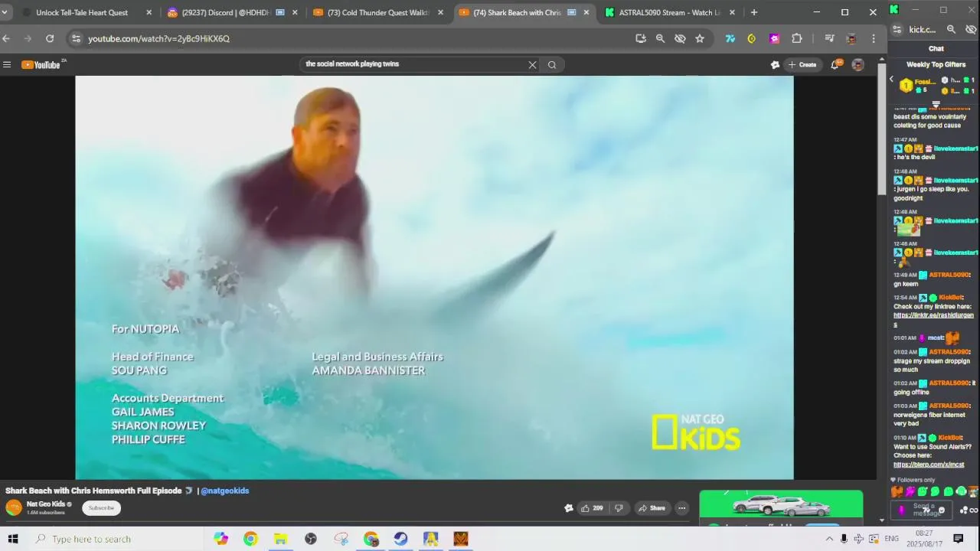
Task: Go to the YouTube home logo
Action: tap(41, 65)
